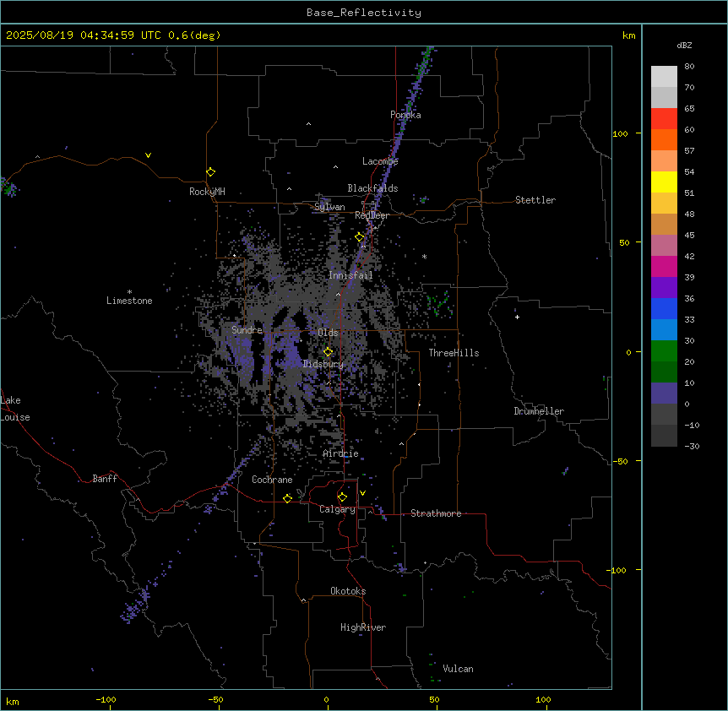The height and width of the screenshot is (711, 728).
Task: Click the yellow marker near Didsbury
Action: 328,352
